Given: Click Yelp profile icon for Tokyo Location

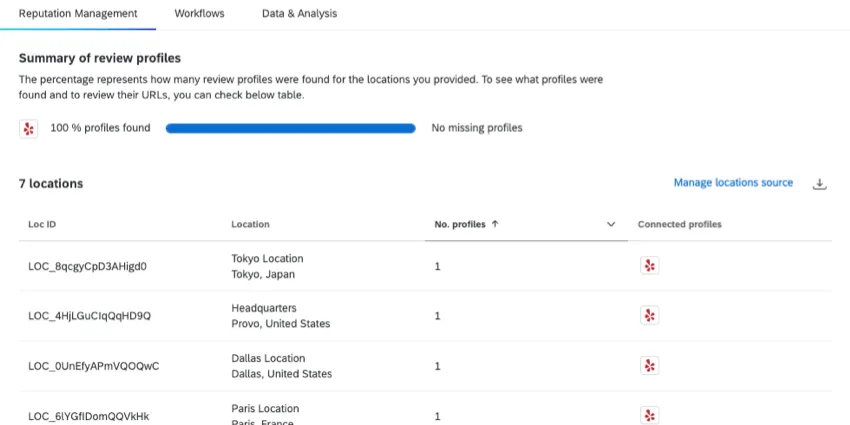Looking at the screenshot, I should click(x=650, y=266).
